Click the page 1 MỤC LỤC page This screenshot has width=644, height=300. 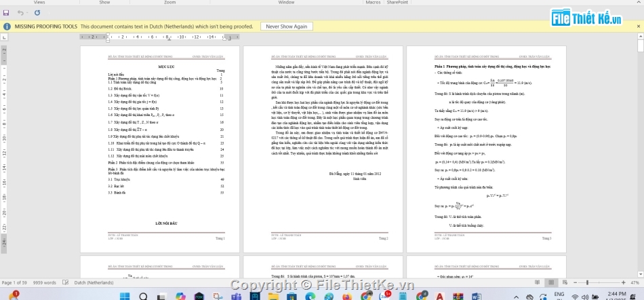(160, 149)
